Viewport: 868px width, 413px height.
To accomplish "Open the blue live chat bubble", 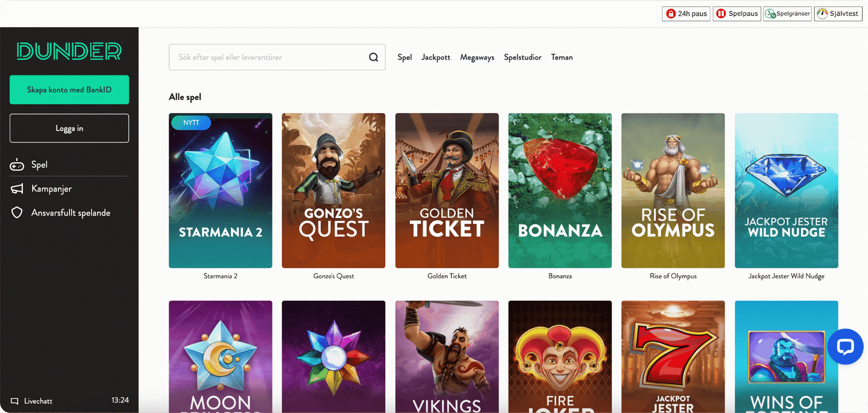I will [x=845, y=346].
